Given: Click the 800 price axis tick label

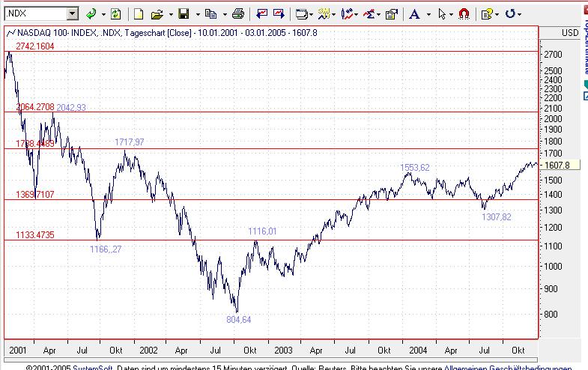Looking at the screenshot, I should (x=551, y=315).
